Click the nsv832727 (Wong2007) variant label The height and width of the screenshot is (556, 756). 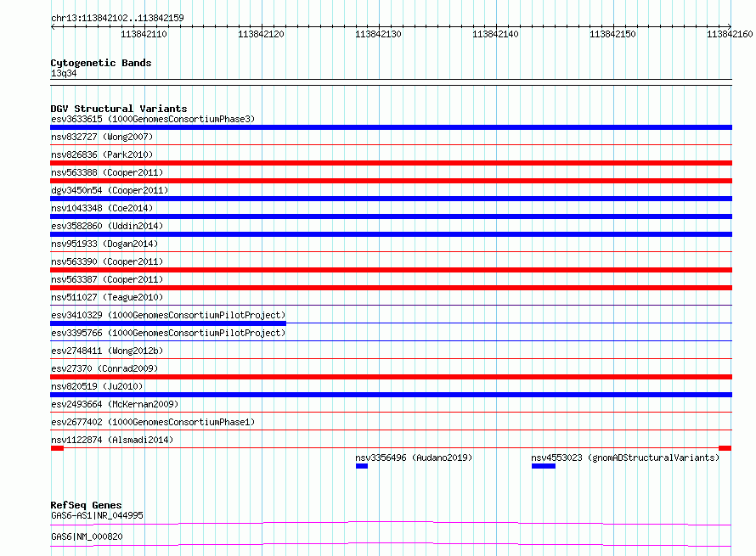(102, 137)
